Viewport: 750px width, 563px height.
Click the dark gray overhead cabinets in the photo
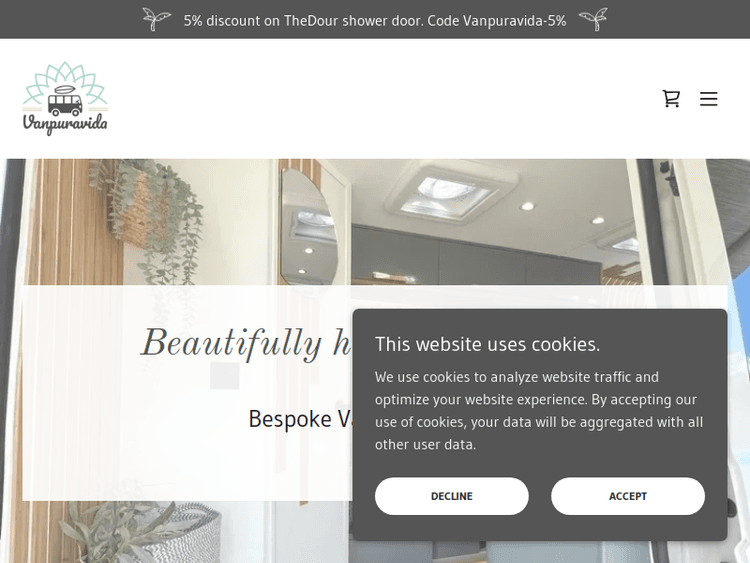[476, 256]
